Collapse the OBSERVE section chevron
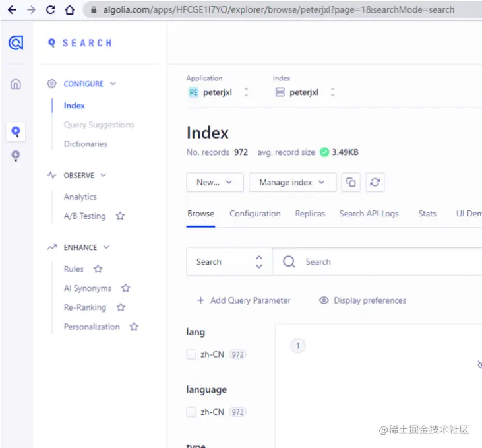The image size is (482, 448). [104, 175]
